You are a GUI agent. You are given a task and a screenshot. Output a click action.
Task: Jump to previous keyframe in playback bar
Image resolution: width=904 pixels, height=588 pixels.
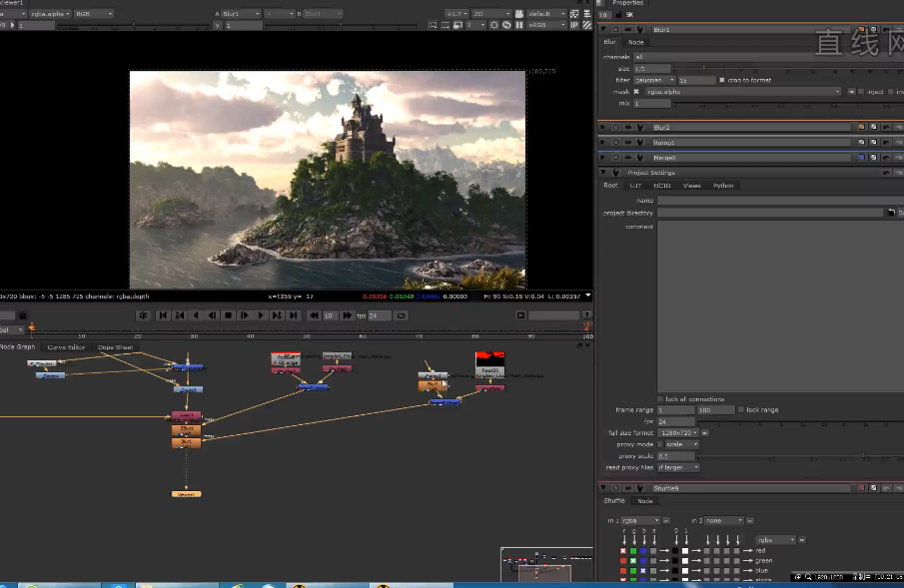coord(179,315)
